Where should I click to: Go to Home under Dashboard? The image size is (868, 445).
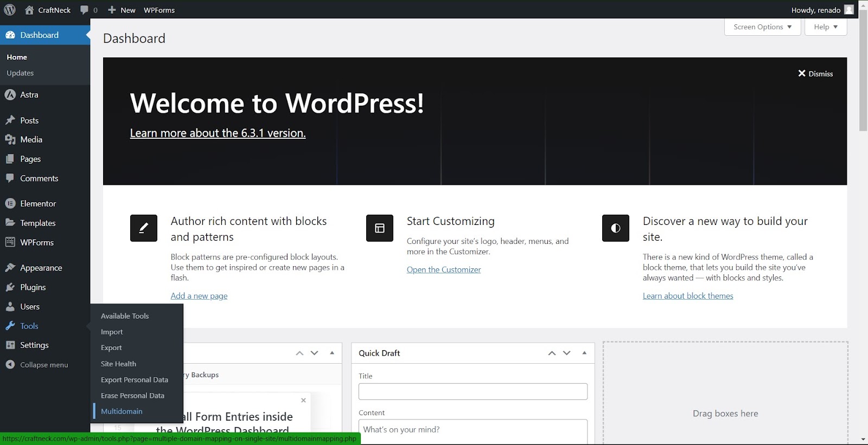pos(17,57)
